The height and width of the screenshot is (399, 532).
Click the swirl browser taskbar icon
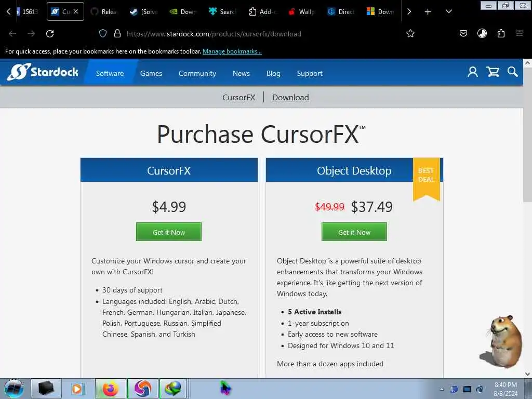click(x=143, y=389)
